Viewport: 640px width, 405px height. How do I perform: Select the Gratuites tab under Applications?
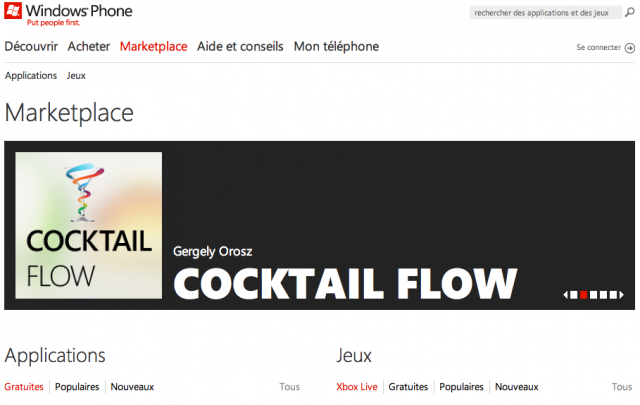coord(24,387)
